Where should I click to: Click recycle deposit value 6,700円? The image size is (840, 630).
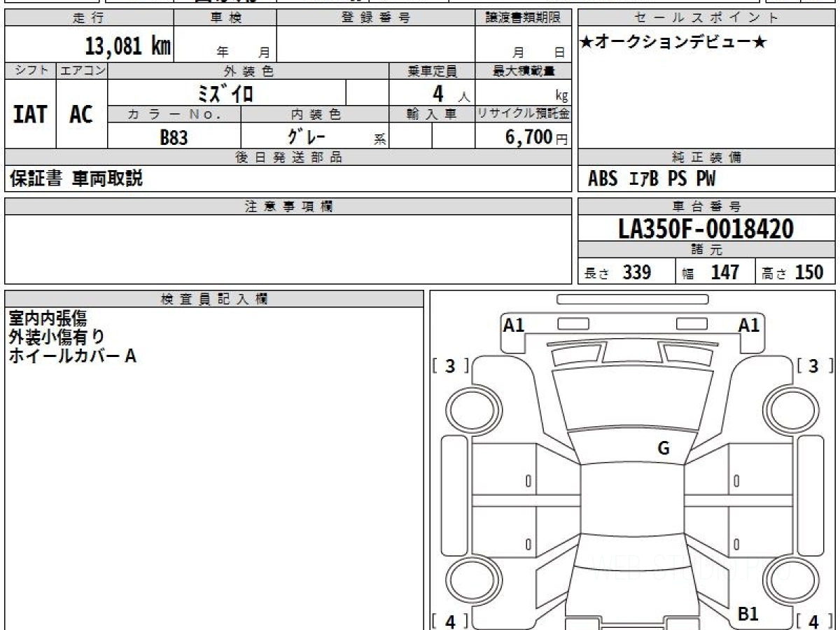point(537,137)
